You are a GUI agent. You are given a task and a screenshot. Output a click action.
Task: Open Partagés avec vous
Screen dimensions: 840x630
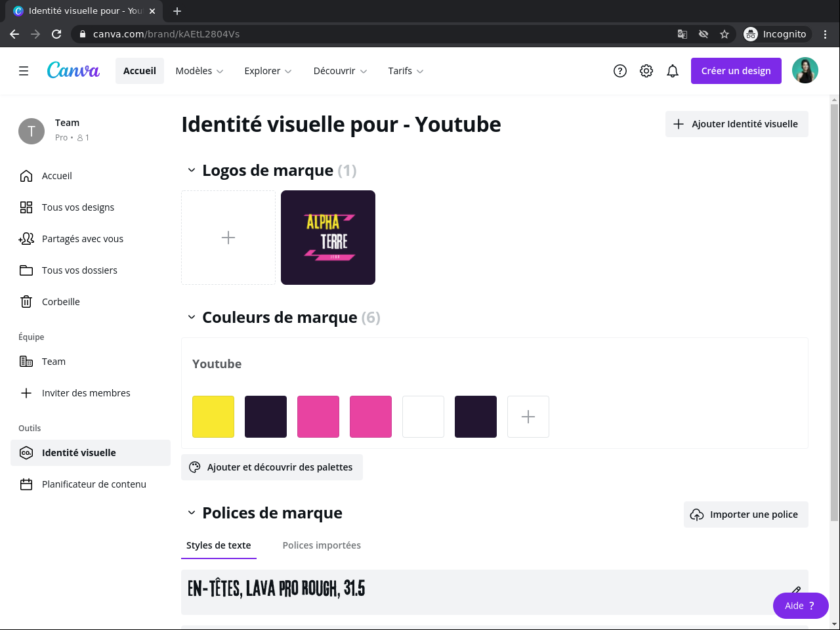(x=91, y=239)
